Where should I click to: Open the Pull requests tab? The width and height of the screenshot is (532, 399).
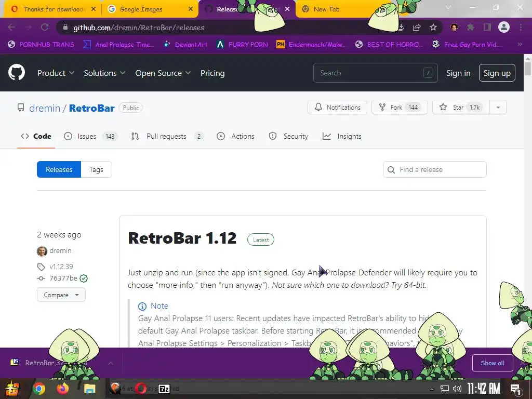pos(168,137)
